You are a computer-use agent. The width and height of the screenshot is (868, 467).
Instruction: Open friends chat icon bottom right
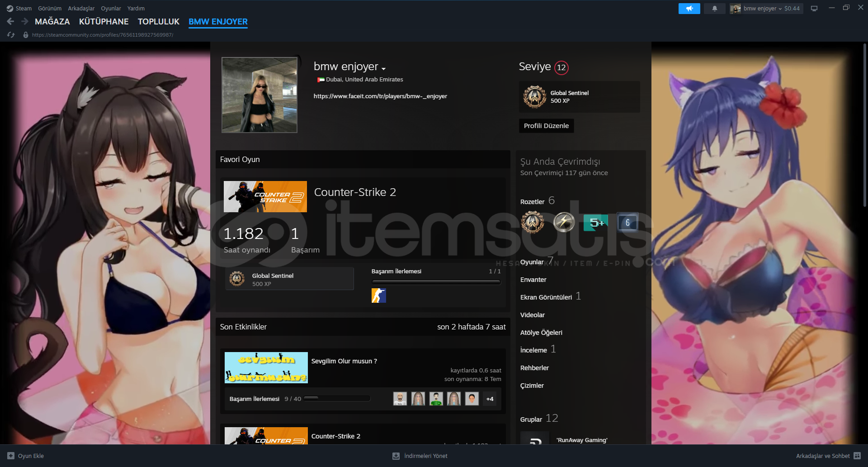[x=857, y=456]
